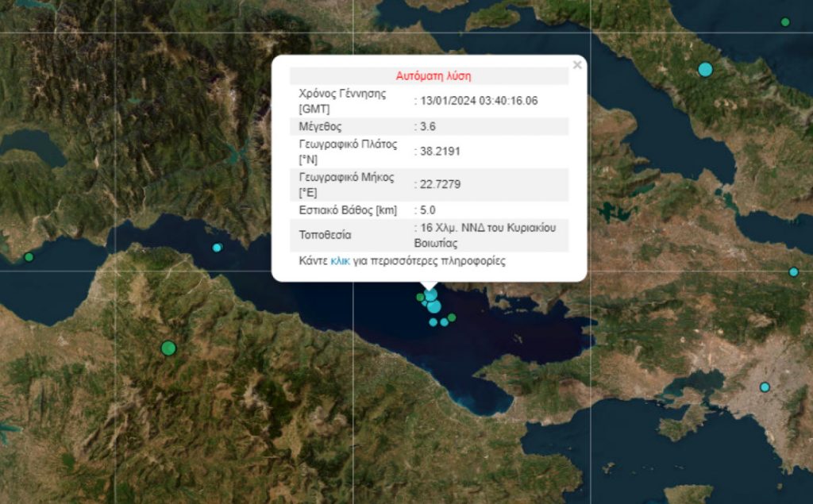Select the green marker east of the epicenter cluster
The height and width of the screenshot is (504, 813).
[452, 317]
